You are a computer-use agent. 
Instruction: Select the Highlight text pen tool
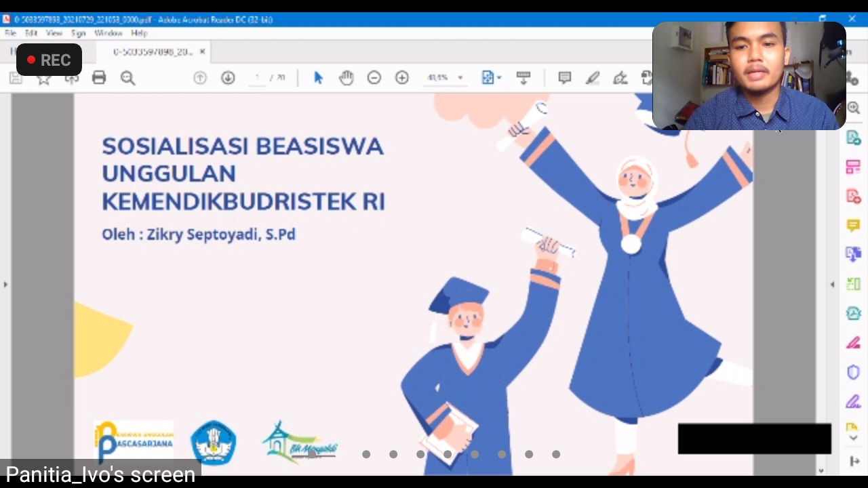click(x=593, y=78)
